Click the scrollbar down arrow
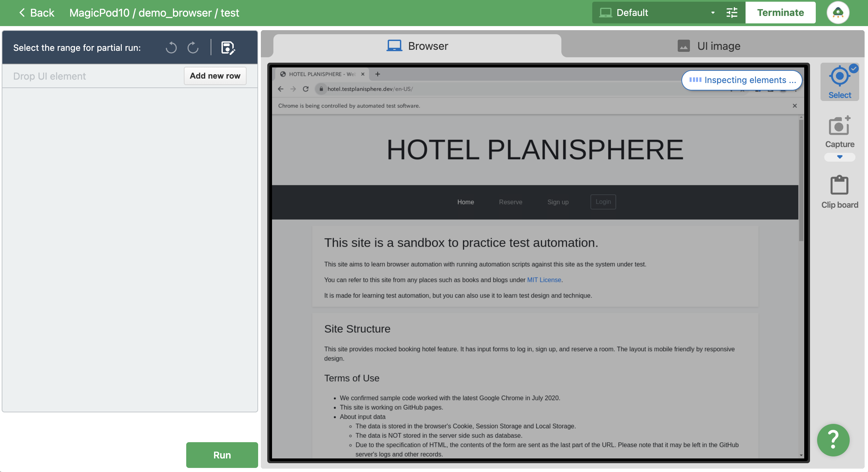 click(x=801, y=455)
